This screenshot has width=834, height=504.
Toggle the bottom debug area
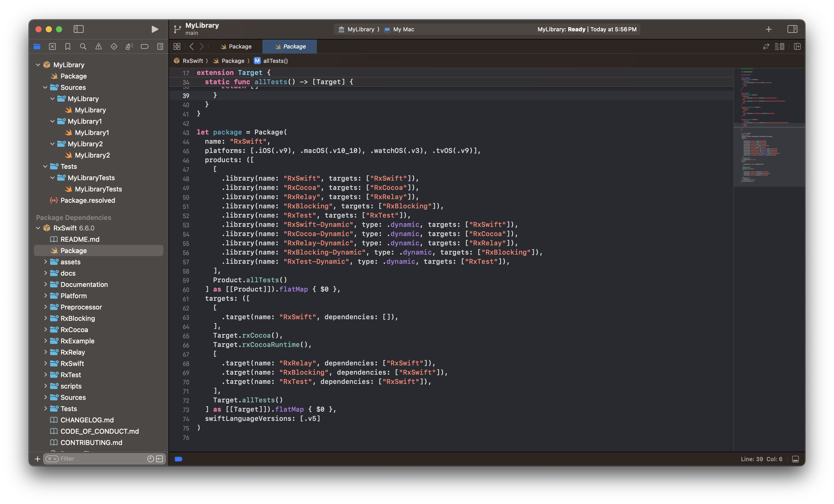tap(795, 459)
